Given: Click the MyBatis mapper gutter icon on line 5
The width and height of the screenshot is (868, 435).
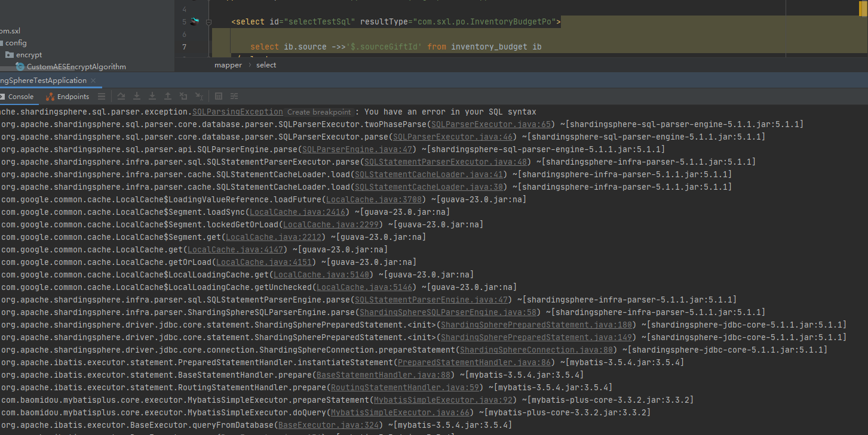Looking at the screenshot, I should (193, 21).
